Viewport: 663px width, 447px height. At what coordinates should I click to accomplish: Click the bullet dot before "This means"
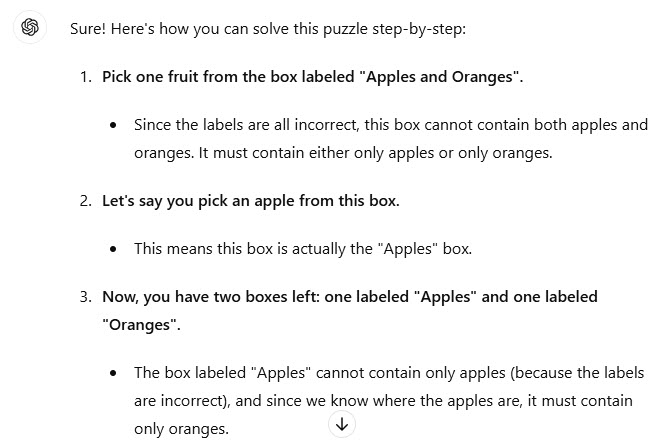pyautogui.click(x=115, y=249)
